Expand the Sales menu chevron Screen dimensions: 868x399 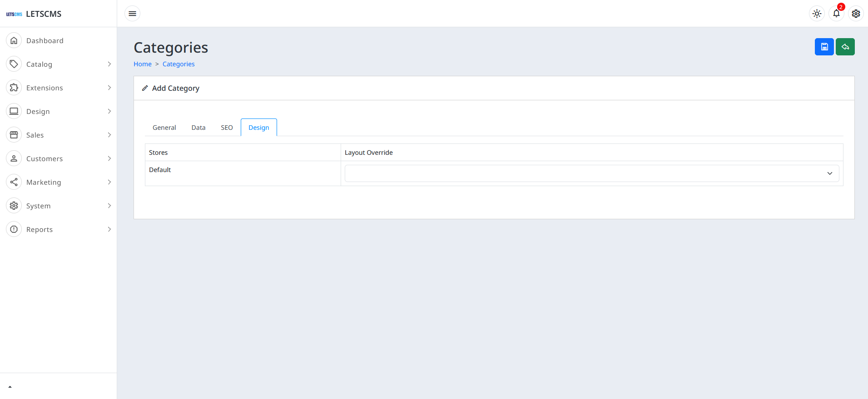pos(109,135)
